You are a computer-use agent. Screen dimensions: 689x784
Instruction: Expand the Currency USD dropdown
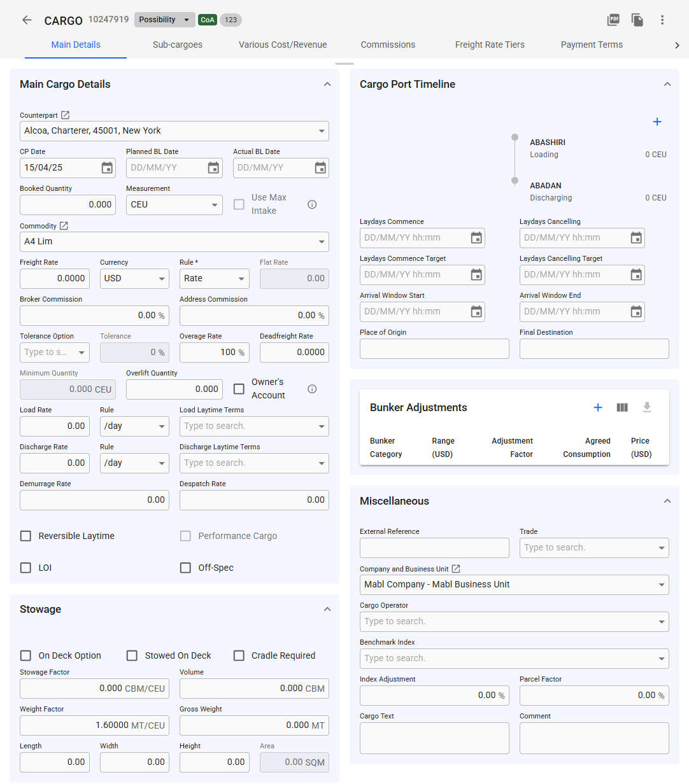click(134, 279)
